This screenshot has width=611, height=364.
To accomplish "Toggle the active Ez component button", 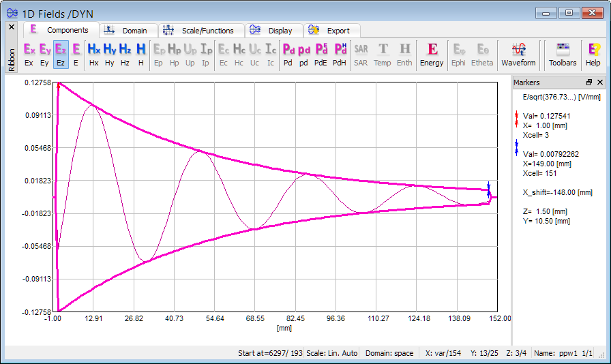I will pos(61,55).
